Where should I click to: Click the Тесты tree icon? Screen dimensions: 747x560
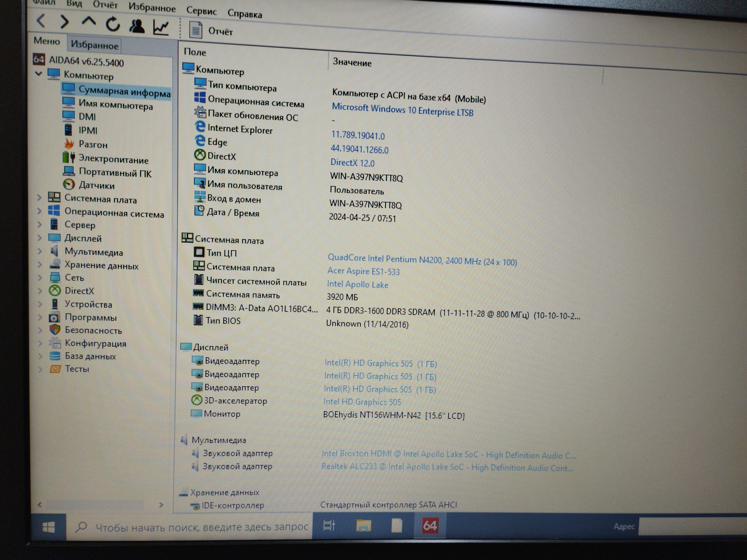tap(55, 369)
